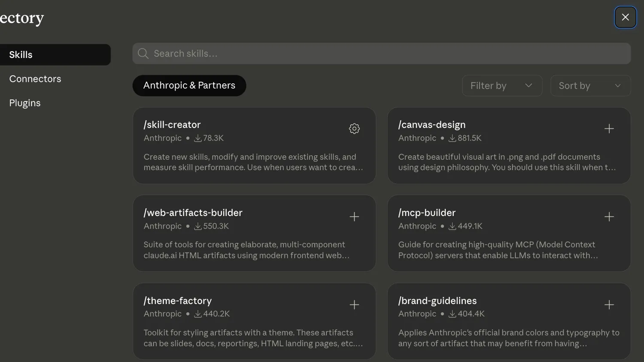This screenshot has width=644, height=362.
Task: Click the 881.5K download count
Action: 470,138
